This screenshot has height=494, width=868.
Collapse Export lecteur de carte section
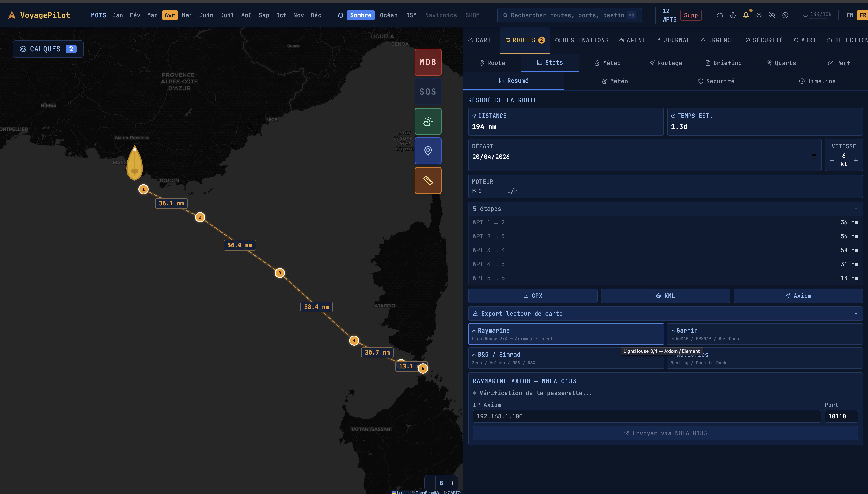(x=665, y=314)
